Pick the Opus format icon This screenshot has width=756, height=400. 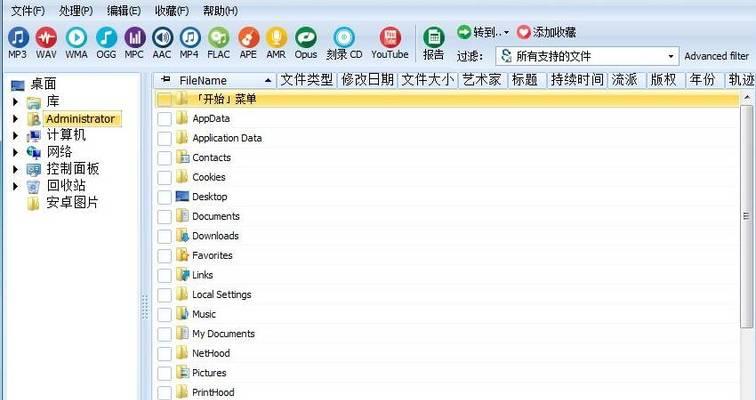tap(306, 38)
